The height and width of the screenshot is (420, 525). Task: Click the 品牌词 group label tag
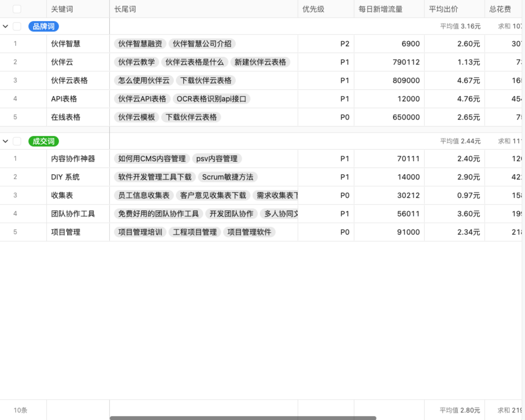pyautogui.click(x=43, y=26)
